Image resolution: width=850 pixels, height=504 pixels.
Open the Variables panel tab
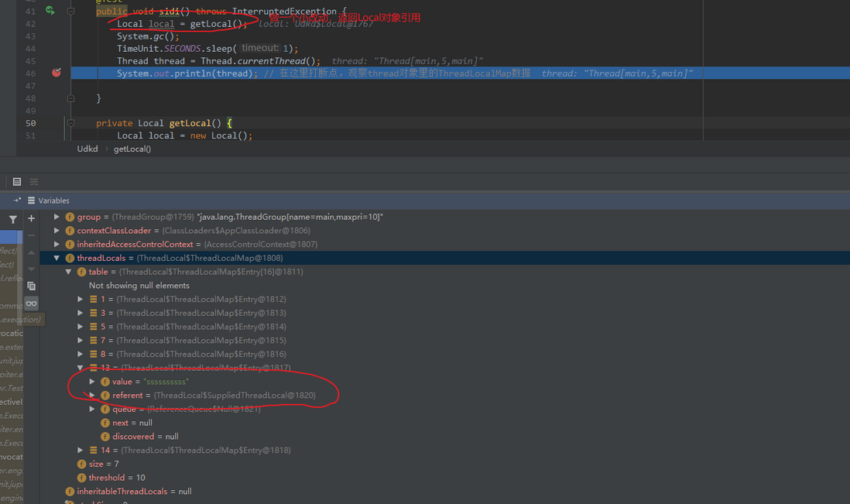click(53, 201)
